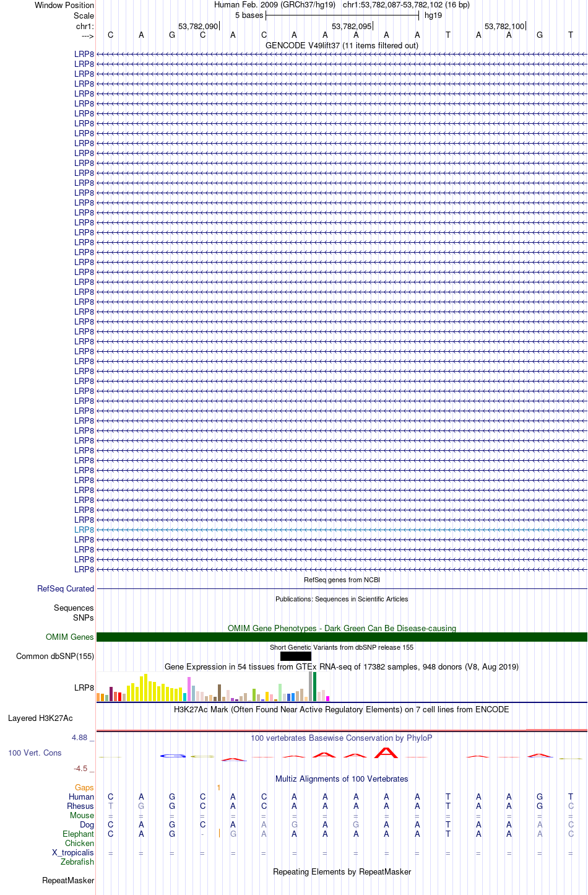Click the tallest red A in conservation logo

386,753
